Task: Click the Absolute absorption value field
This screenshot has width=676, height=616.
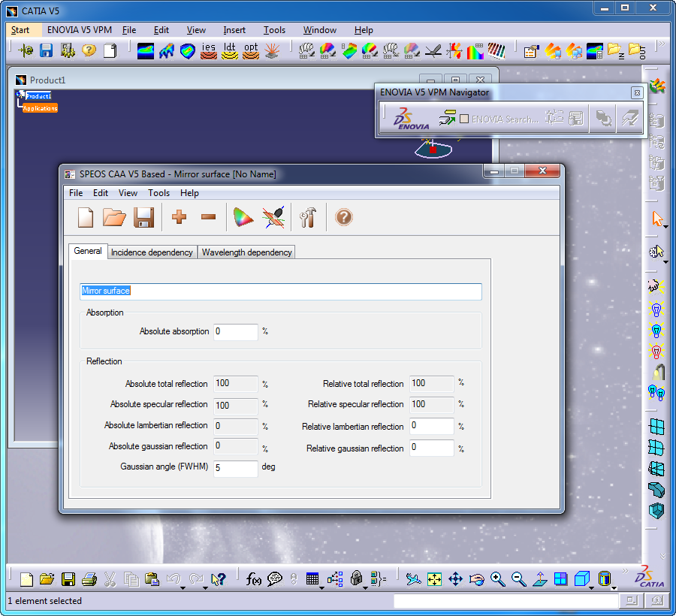Action: click(235, 331)
